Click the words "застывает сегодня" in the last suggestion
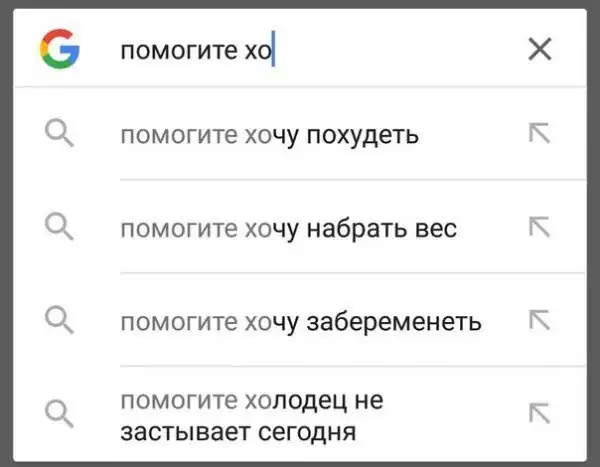600x467 pixels. [238, 433]
